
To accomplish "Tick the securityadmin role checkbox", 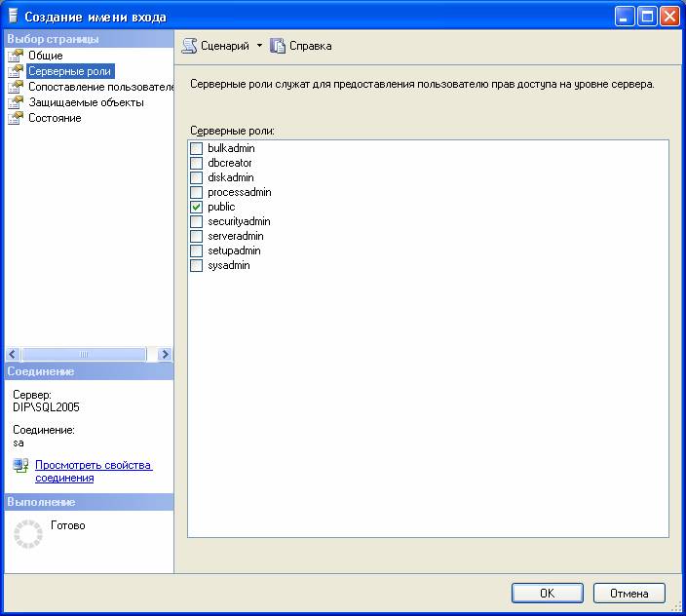I will click(x=197, y=221).
